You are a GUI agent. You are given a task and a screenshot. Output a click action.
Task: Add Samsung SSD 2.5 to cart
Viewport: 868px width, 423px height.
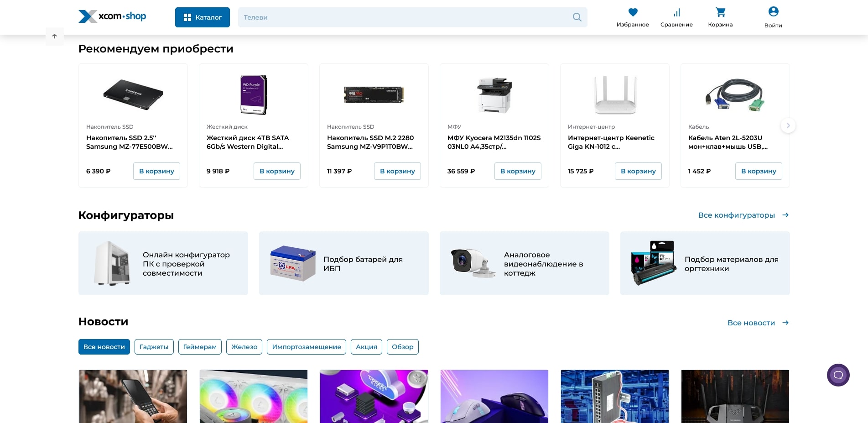pos(156,171)
